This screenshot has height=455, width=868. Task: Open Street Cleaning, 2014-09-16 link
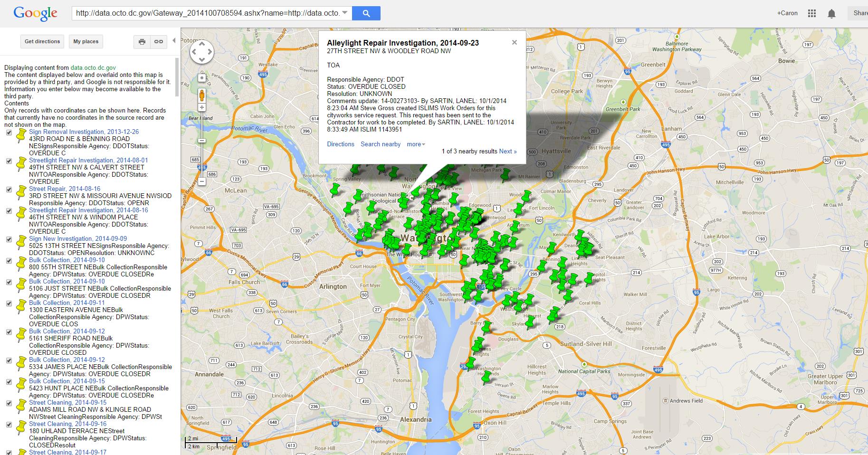(68, 424)
